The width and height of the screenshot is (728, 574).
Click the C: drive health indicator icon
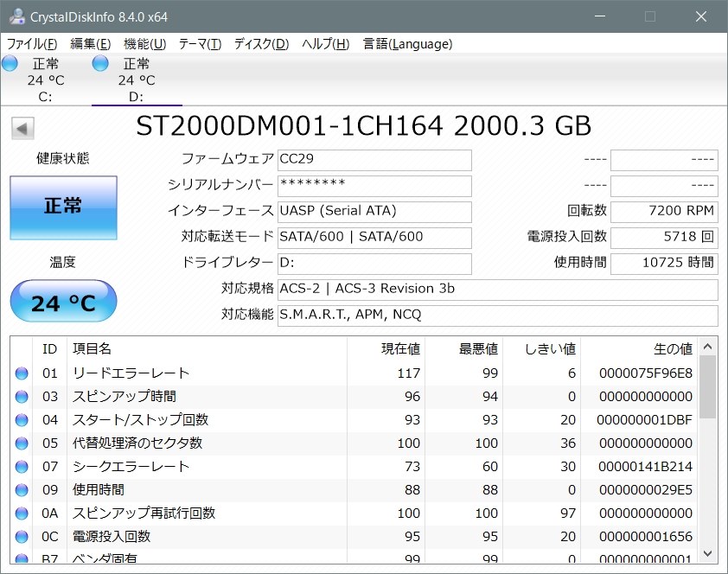point(10,63)
